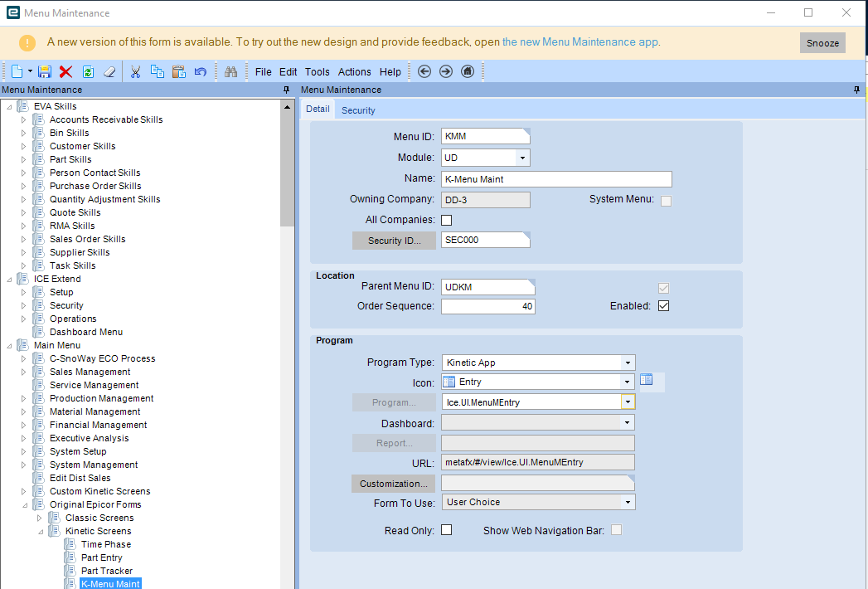Click the Paste clipboard icon
This screenshot has width=868, height=589.
(x=178, y=72)
